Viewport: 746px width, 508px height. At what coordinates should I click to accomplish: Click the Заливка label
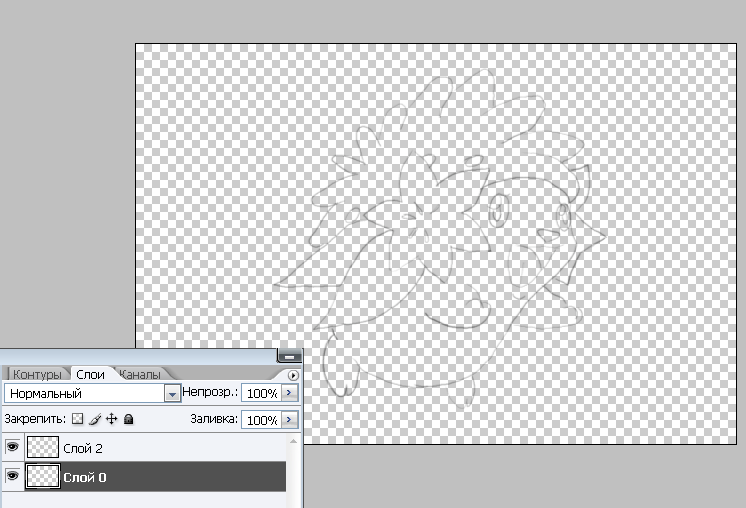pyautogui.click(x=214, y=419)
